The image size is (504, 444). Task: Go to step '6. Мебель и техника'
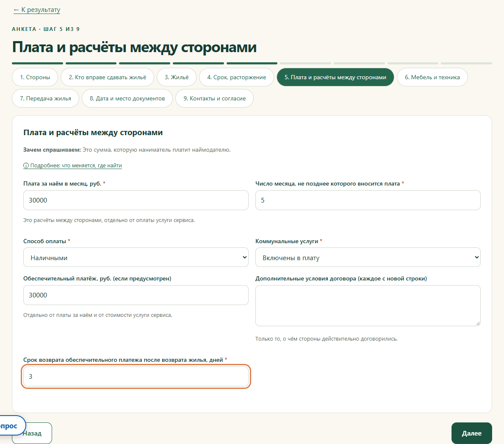point(432,77)
